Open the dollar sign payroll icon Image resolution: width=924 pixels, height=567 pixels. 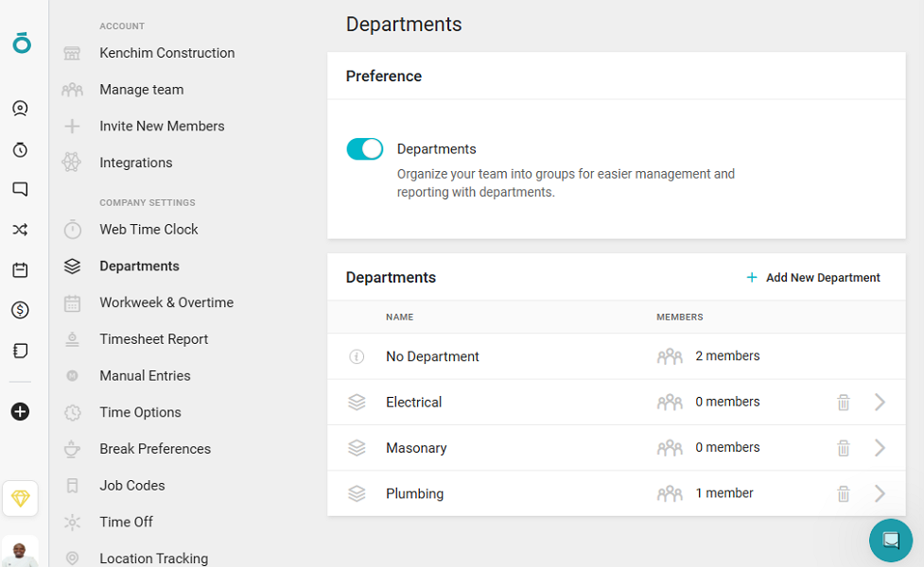click(x=20, y=310)
